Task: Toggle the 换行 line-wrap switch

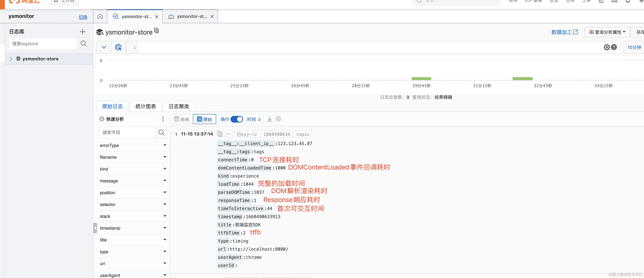Action: pos(237,119)
